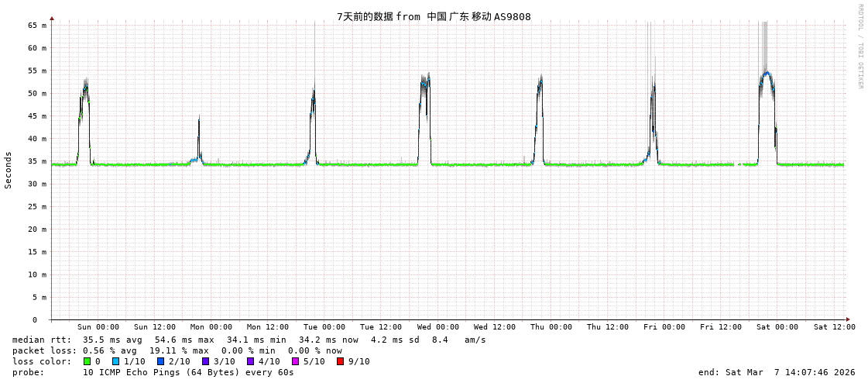The image size is (868, 383).
Task: Click the 65 m y-axis label
Action: 39,26
